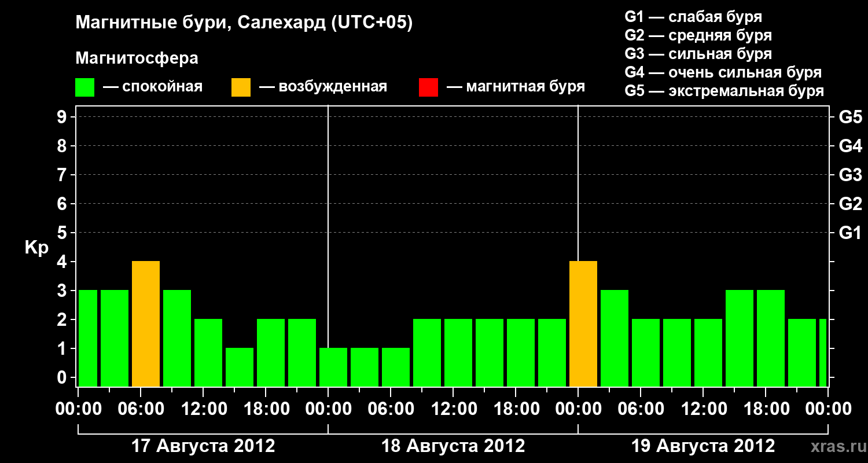
Task: Click the '18 Августа 2012' date label
Action: (453, 446)
